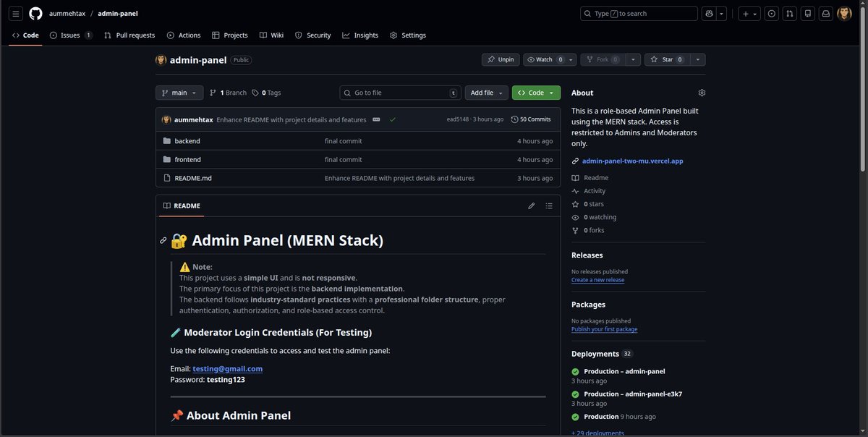This screenshot has height=437, width=868.
Task: Open the 0 Tags link
Action: [266, 93]
